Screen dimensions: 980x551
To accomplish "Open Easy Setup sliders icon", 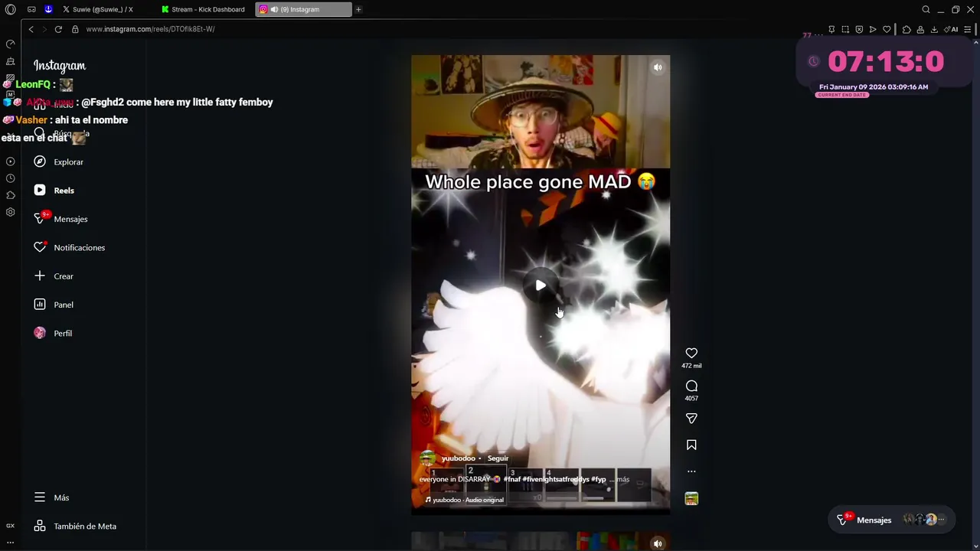I will click(x=968, y=29).
